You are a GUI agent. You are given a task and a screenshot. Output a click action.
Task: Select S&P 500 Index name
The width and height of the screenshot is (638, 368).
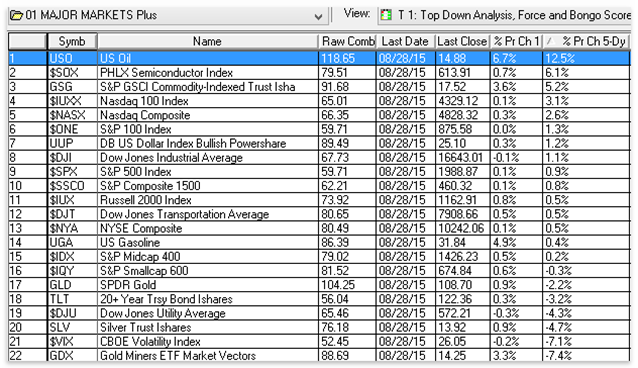208,171
